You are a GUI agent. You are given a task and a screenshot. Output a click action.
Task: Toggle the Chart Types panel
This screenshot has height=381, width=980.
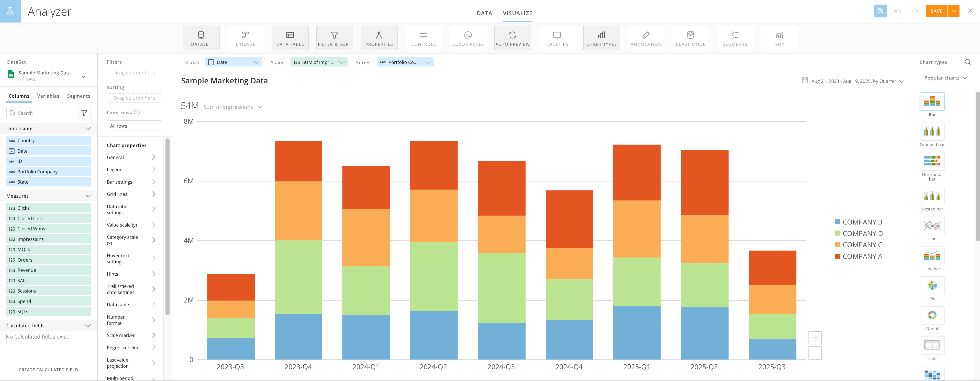601,38
